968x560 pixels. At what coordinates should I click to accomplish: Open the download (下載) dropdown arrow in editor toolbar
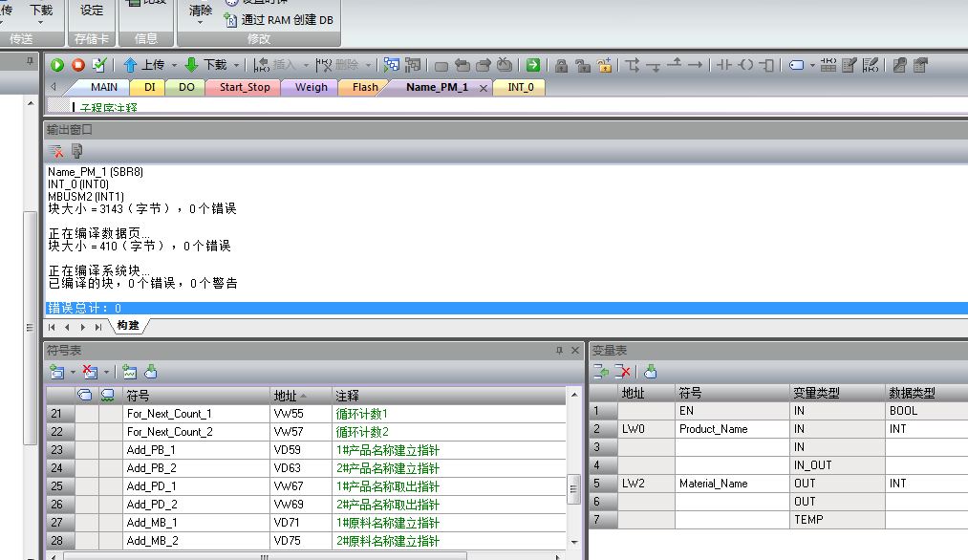tap(236, 65)
